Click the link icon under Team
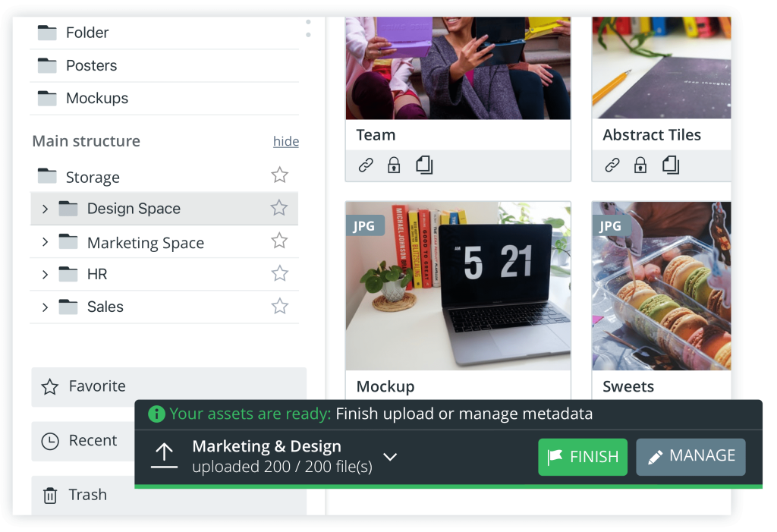This screenshot has width=777, height=532. pyautogui.click(x=366, y=165)
